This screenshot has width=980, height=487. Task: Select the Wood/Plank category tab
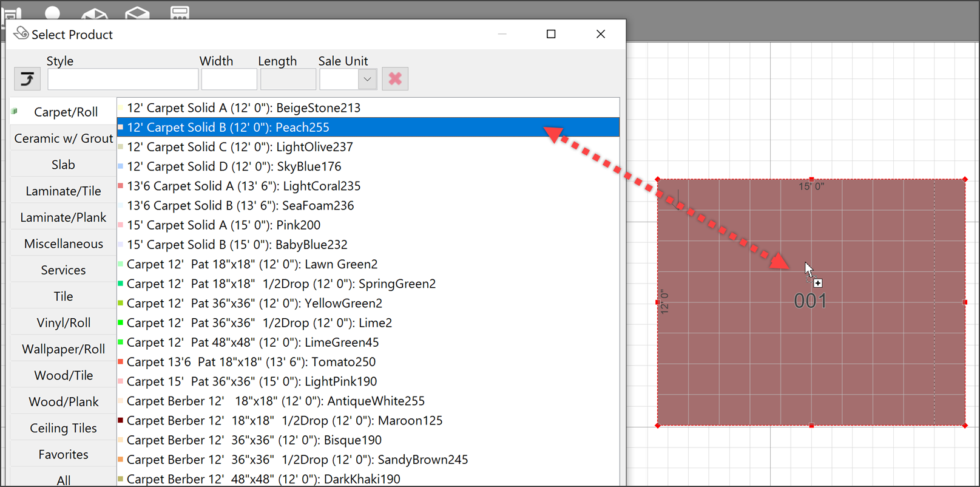[63, 402]
